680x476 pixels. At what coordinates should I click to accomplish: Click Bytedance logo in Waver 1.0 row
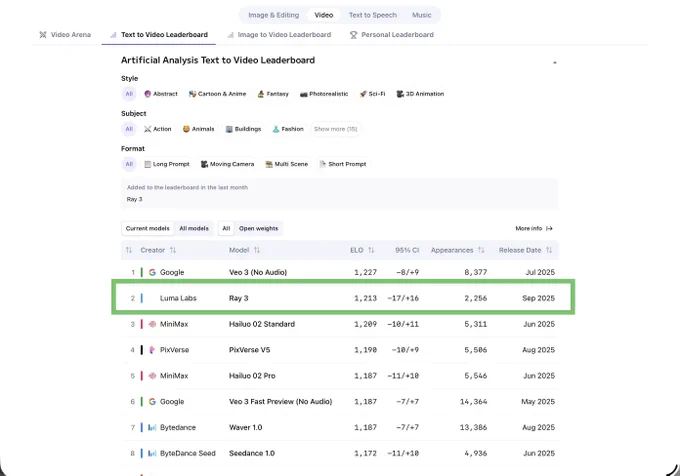coord(152,427)
